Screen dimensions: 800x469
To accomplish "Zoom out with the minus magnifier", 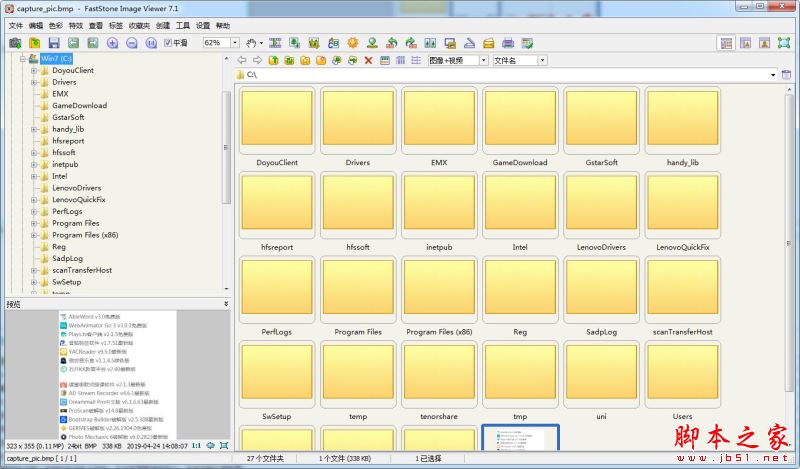I will pos(132,43).
